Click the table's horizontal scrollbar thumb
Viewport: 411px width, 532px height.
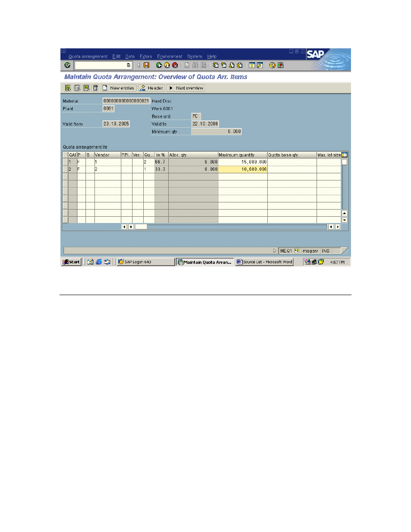click(x=141, y=227)
